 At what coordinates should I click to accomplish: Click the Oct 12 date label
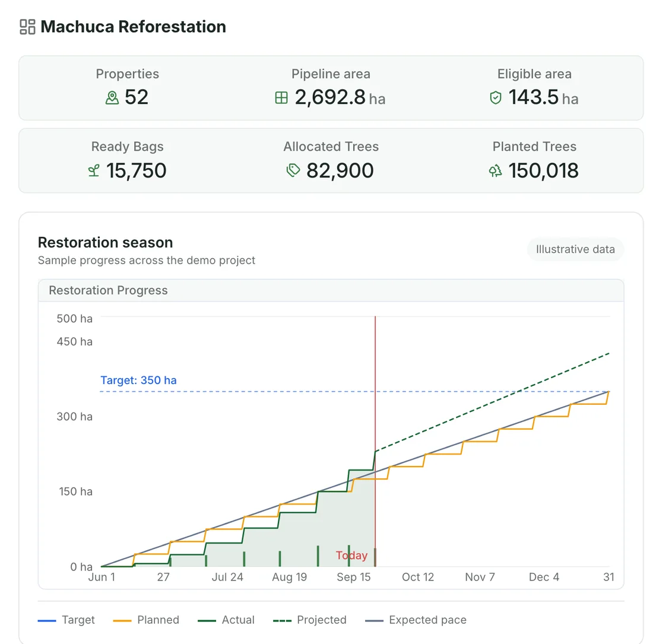(x=418, y=577)
